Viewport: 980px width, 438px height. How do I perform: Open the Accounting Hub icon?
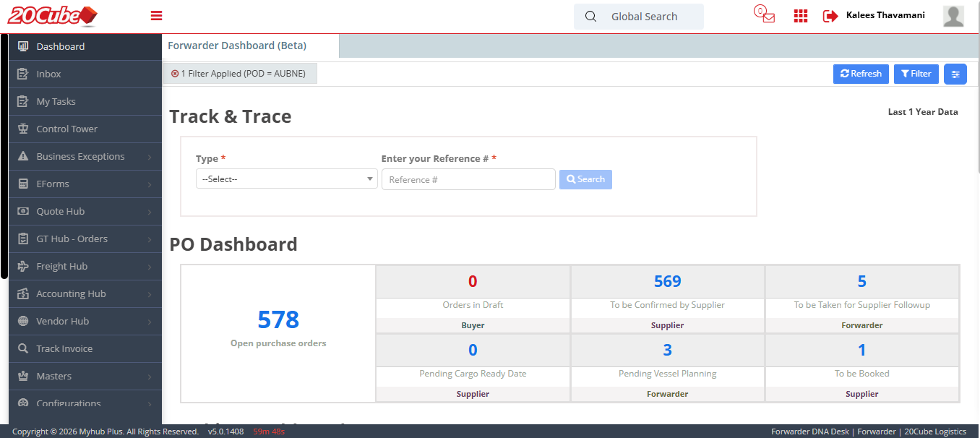coord(24,293)
